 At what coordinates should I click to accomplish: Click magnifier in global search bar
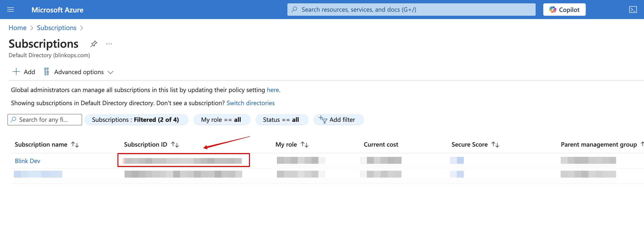coord(295,10)
